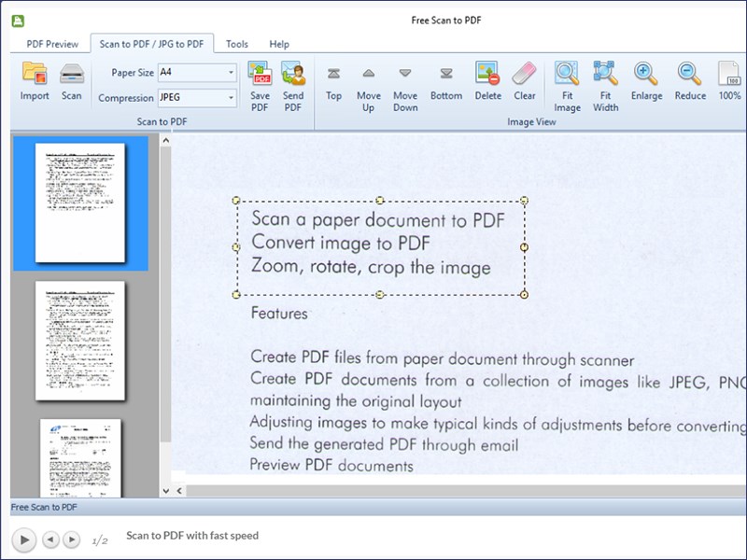Select the second page thumbnail
Screen dimensions: 747x560
(x=80, y=341)
